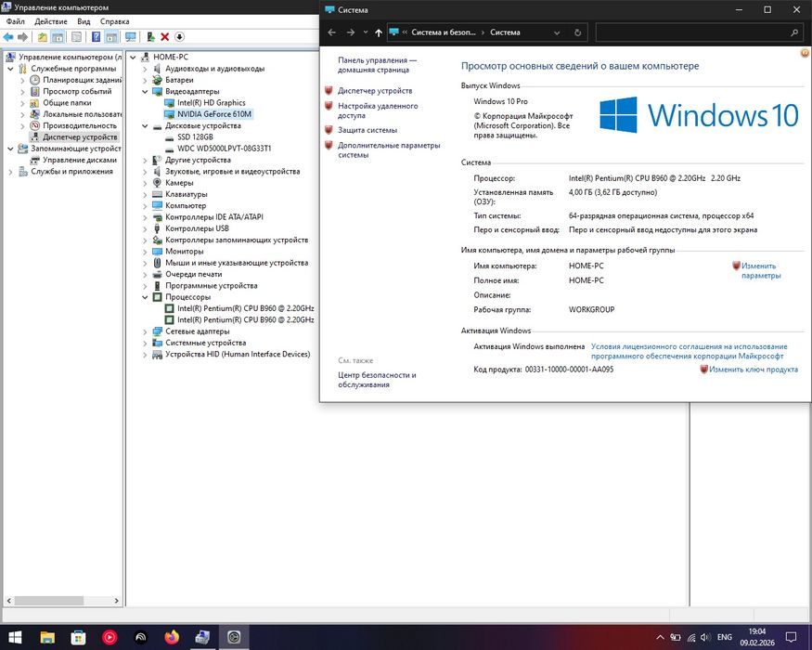Image resolution: width=812 pixels, height=650 pixels.
Task: Click the Очереди печати printer icon
Action: [158, 274]
